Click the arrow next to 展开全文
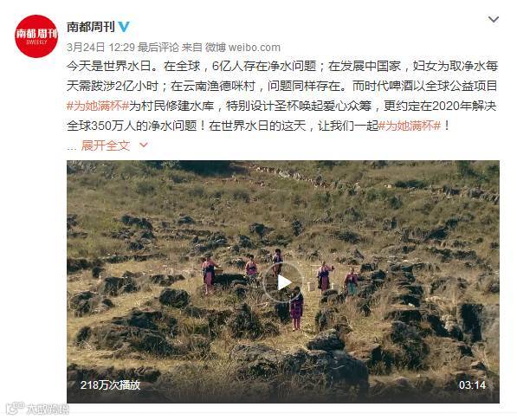 144,145
